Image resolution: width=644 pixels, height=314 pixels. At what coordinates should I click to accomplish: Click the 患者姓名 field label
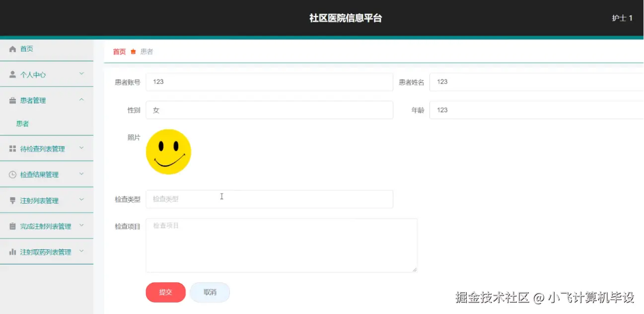[x=412, y=82]
